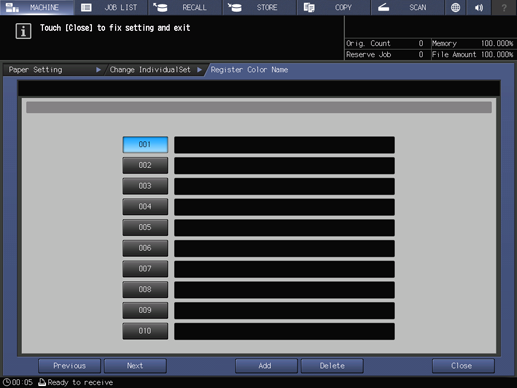Click the Delete button
This screenshot has height=388, width=517.
pyautogui.click(x=332, y=366)
